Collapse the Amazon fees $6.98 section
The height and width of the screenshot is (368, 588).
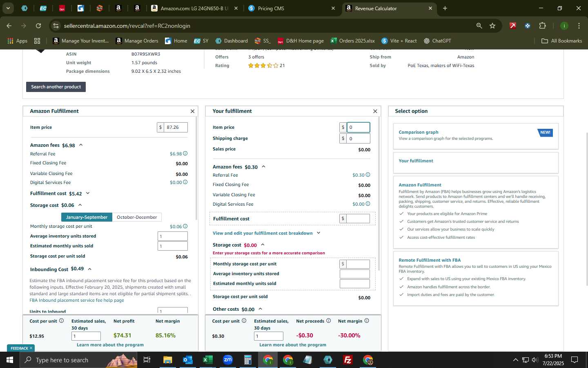tap(81, 145)
